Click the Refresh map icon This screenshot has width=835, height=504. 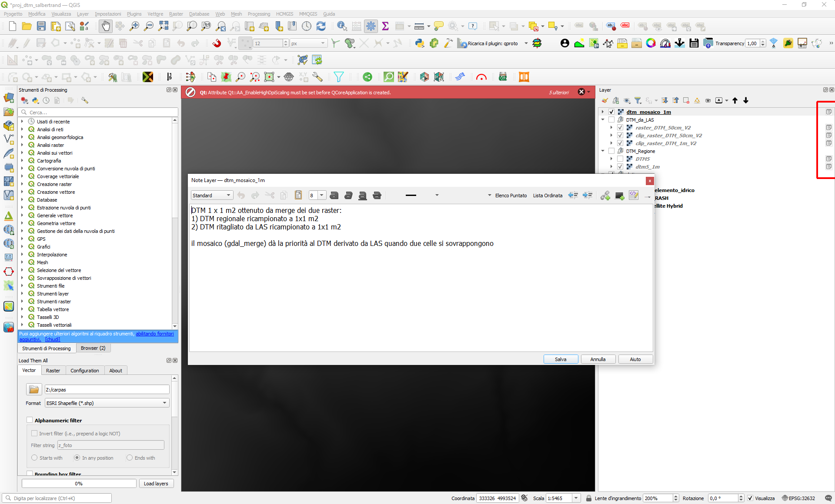321,26
